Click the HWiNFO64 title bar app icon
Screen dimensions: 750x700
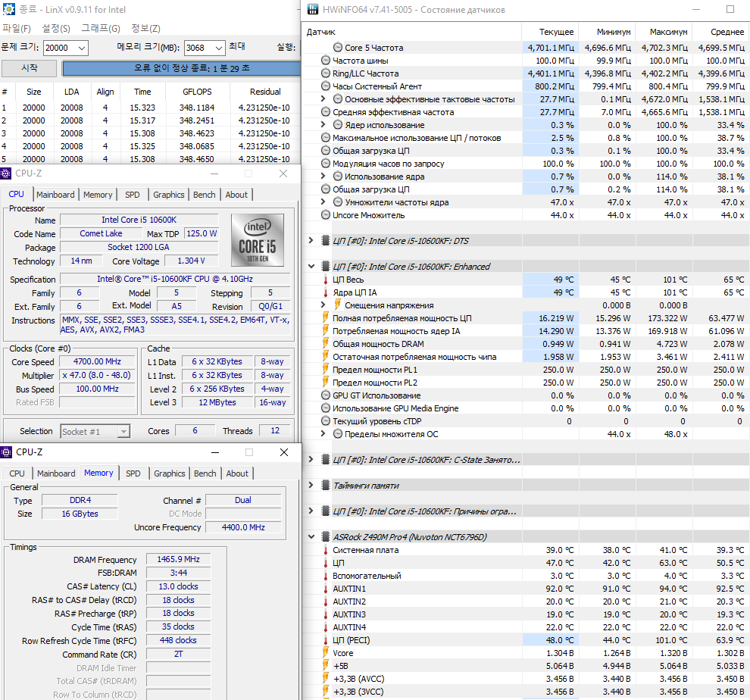pos(313,9)
